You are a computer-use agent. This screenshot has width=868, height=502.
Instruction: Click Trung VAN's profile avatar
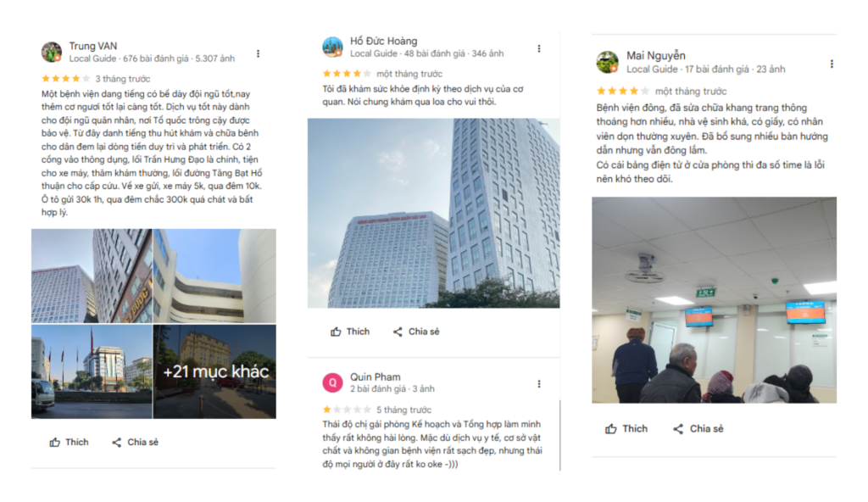pos(52,52)
